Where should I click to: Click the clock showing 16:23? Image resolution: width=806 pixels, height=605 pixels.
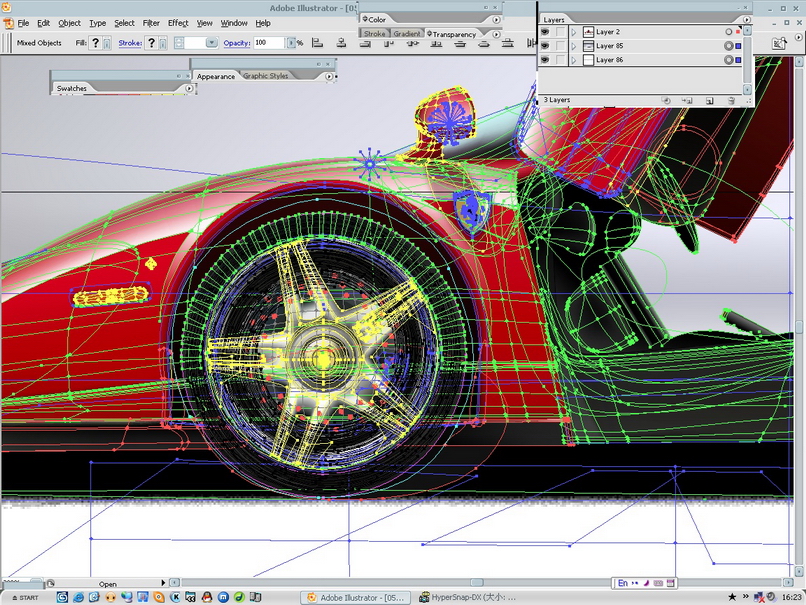[791, 597]
